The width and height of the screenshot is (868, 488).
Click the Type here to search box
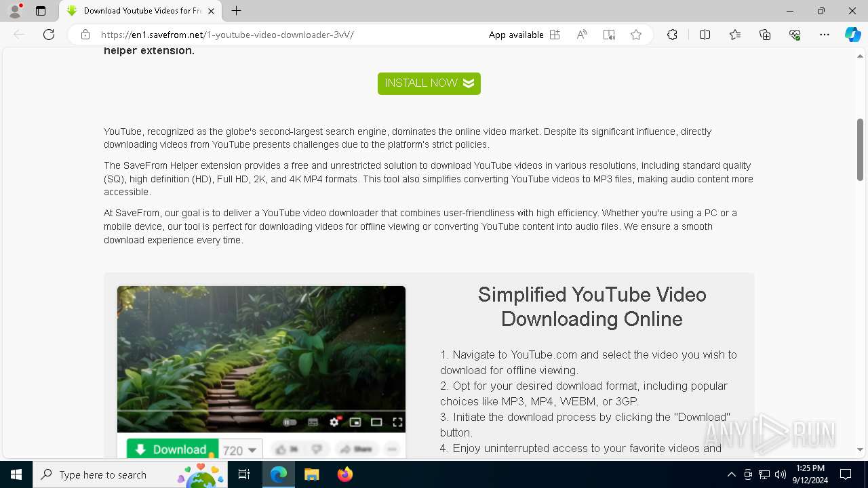tap(130, 474)
